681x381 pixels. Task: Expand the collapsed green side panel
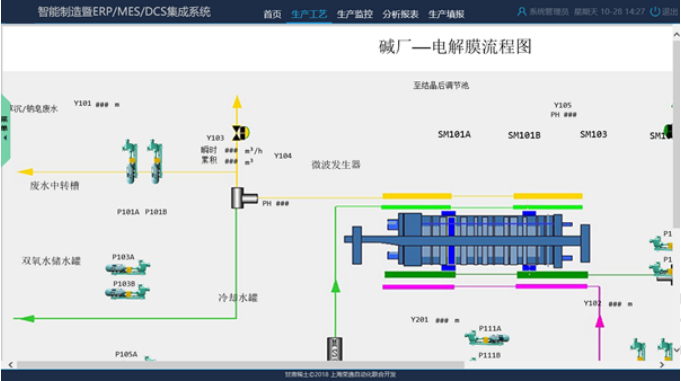(x=5, y=130)
